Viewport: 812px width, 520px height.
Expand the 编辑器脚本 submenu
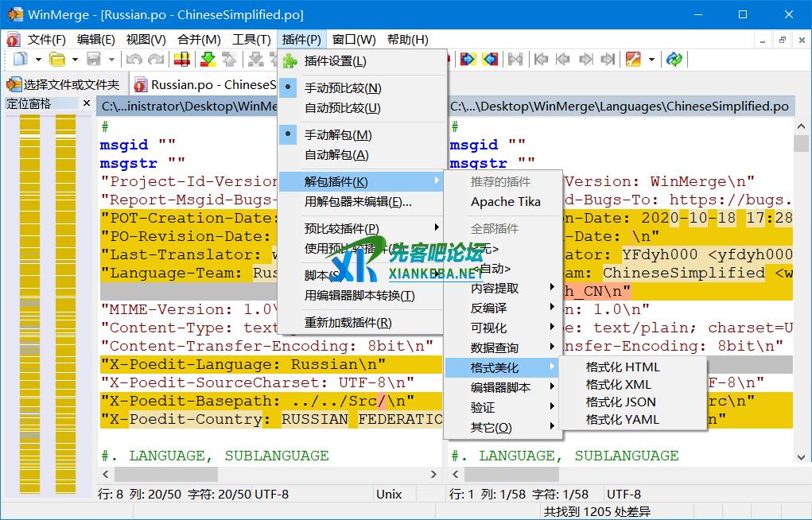point(500,387)
